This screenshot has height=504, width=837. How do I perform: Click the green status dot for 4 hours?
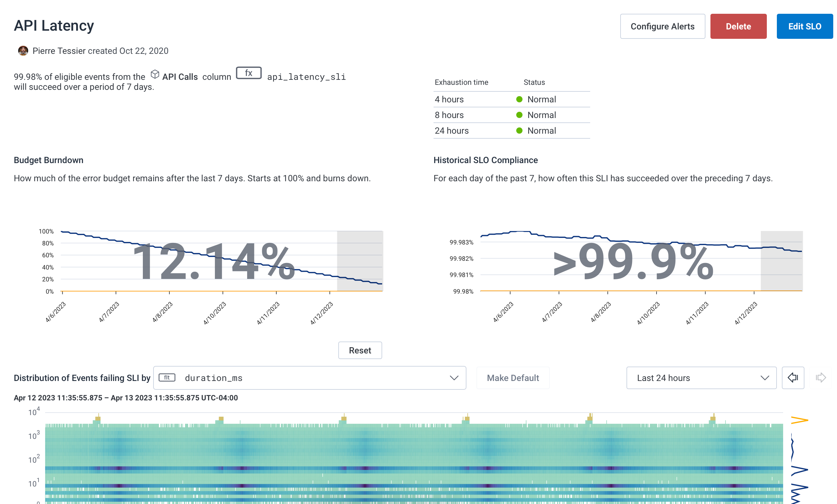coord(519,100)
